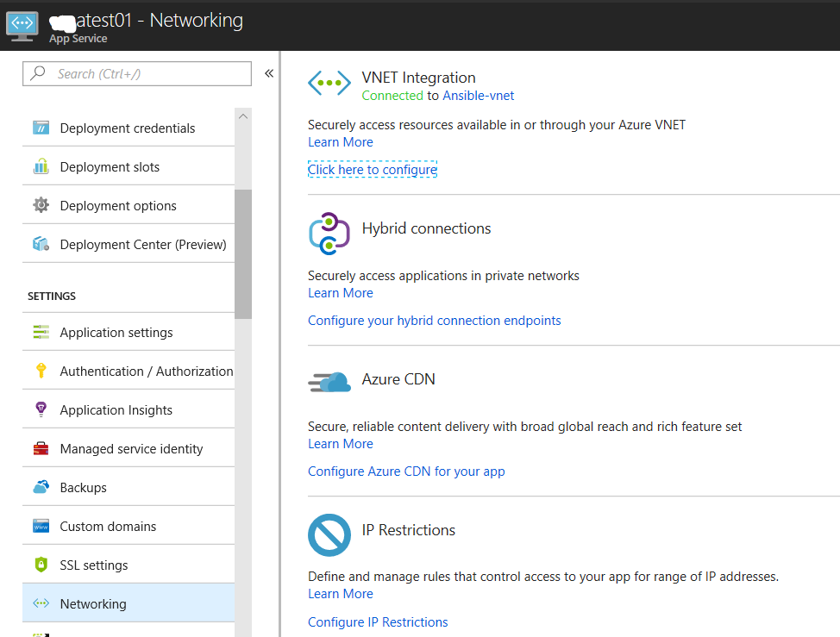840x637 pixels.
Task: Select the Deployment credentials icon in sidebar
Action: pyautogui.click(x=41, y=127)
